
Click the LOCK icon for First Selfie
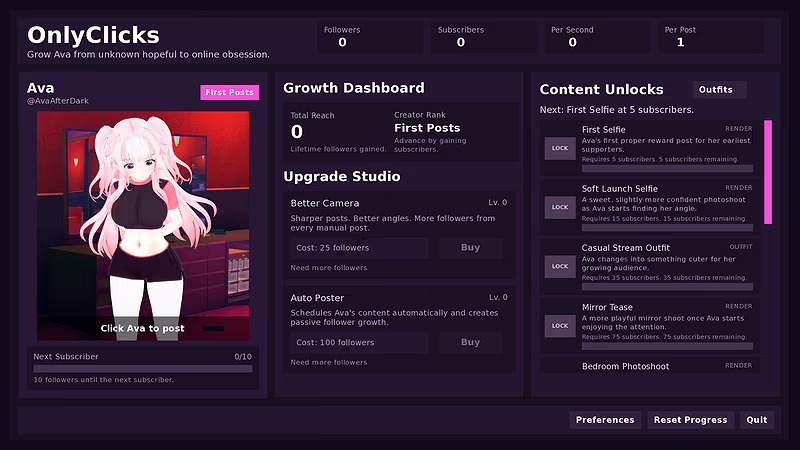tap(560, 148)
